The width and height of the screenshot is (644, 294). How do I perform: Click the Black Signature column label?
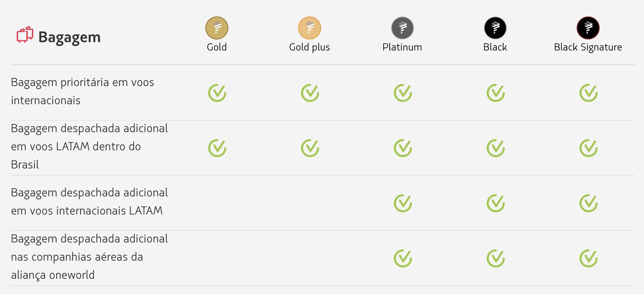[x=588, y=47]
